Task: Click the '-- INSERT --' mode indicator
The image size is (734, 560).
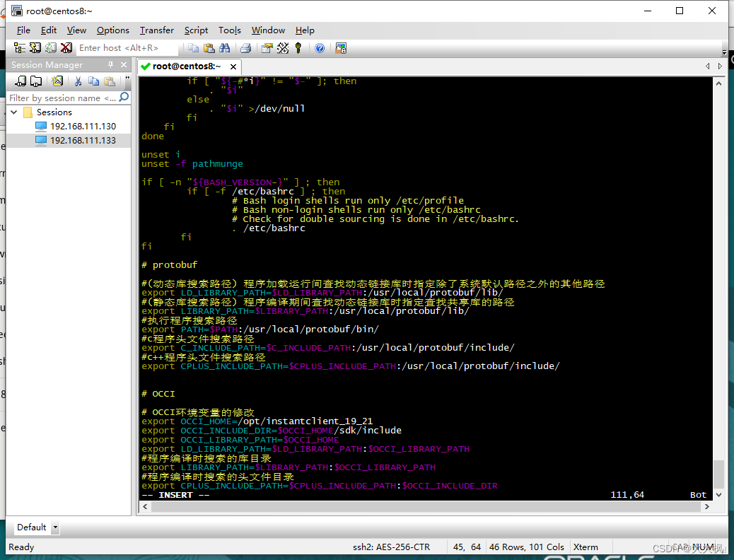Action: (x=175, y=495)
